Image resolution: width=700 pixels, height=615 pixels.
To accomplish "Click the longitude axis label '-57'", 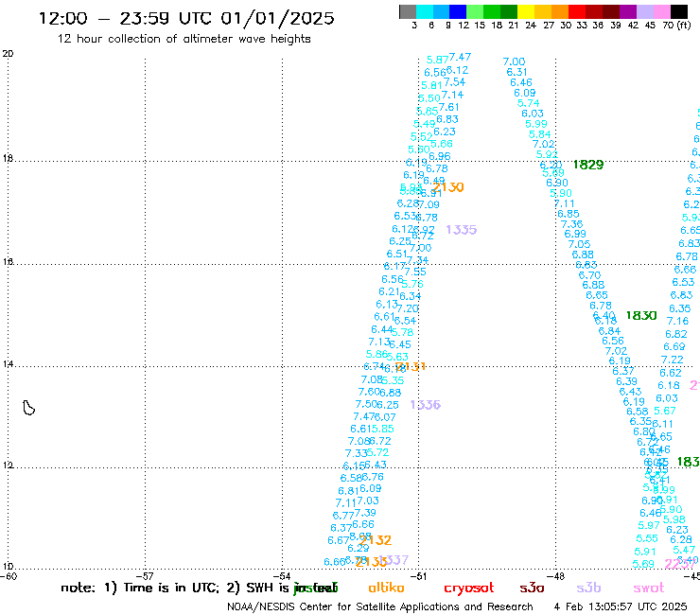I will [x=146, y=576].
